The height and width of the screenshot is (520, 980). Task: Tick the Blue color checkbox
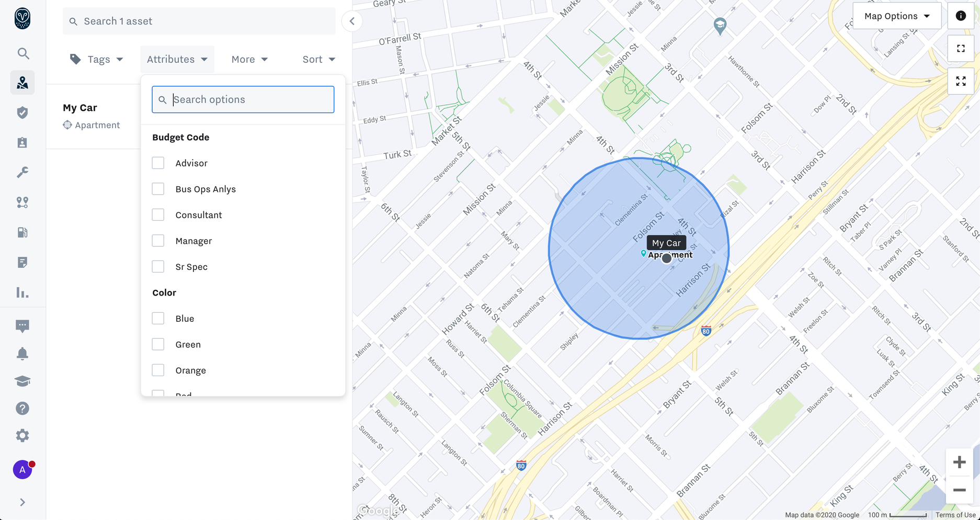[158, 319]
